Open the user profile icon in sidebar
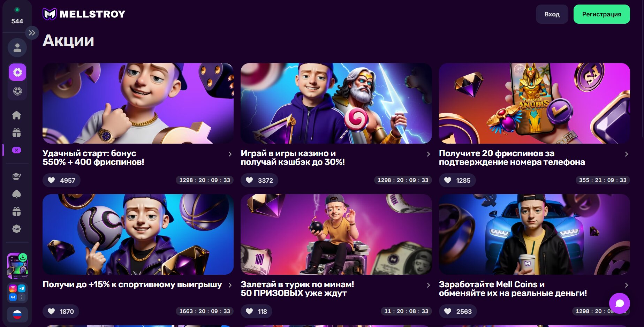 (x=17, y=48)
